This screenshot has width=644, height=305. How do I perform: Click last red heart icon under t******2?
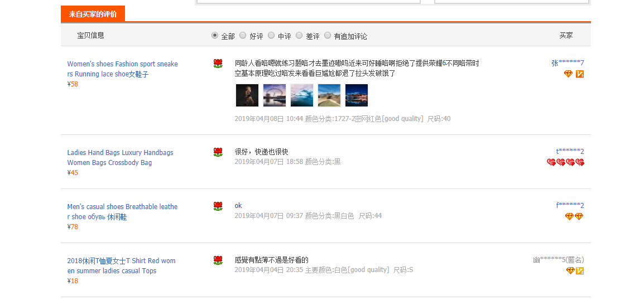[x=580, y=163]
